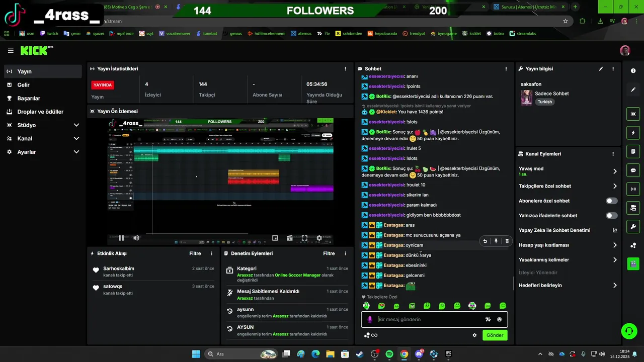Open the Windows Start menu

pos(196,354)
